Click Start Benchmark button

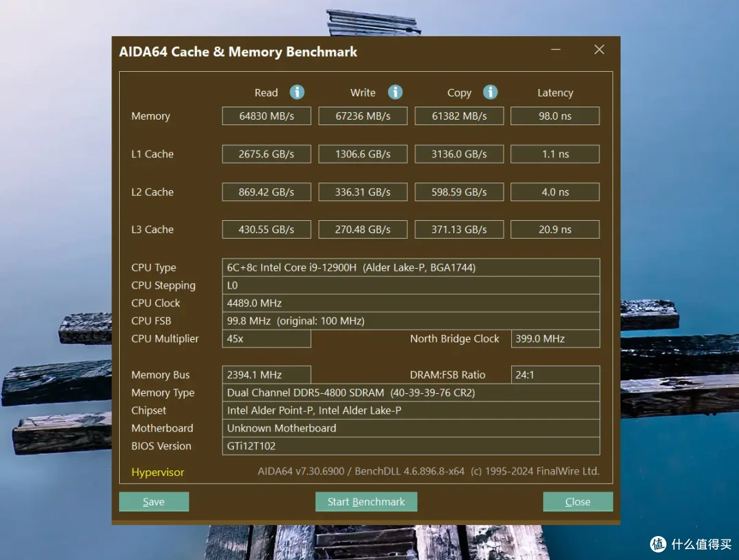tap(366, 502)
